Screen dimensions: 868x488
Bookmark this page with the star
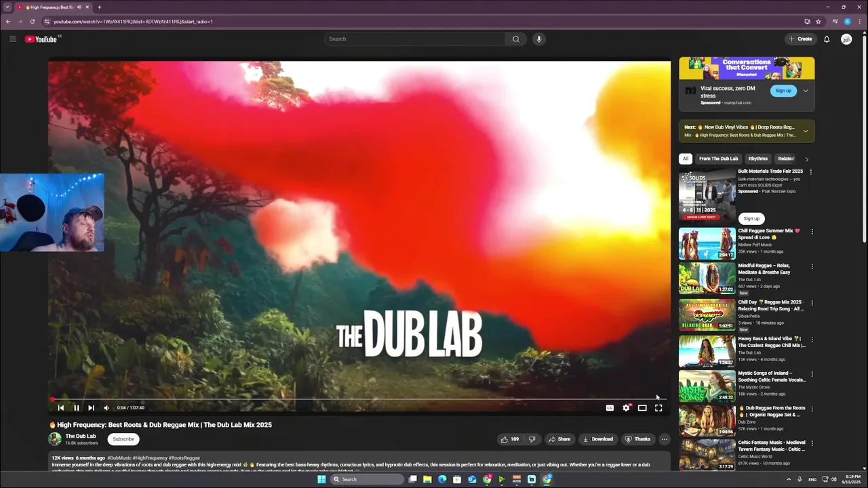tap(818, 21)
